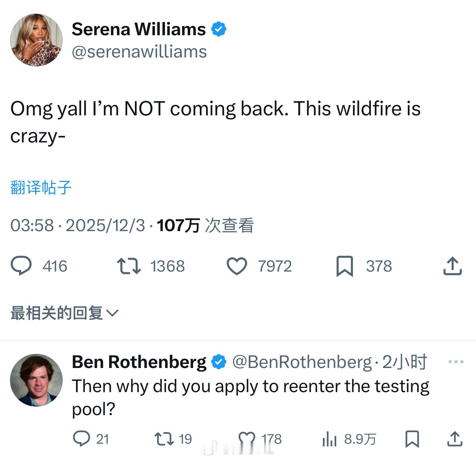Bookmark Serena Williams' post

344,266
